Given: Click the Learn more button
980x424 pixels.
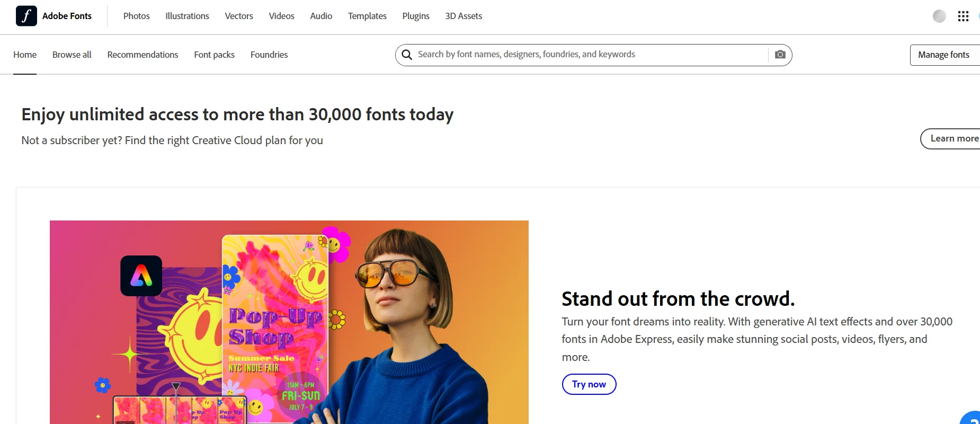Looking at the screenshot, I should (x=951, y=139).
